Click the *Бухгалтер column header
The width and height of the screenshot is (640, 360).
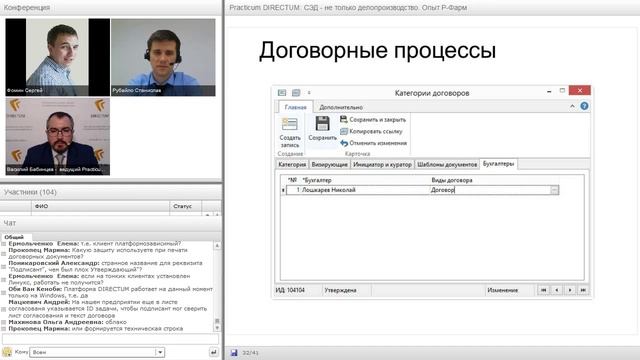pos(317,180)
